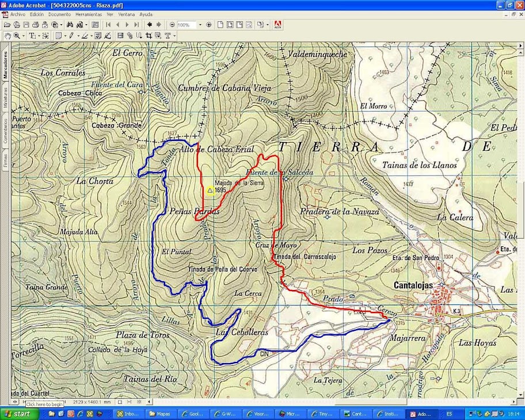Screen dimensions: 525x420
Task: Zoom out with the minus button
Action: pos(172,25)
